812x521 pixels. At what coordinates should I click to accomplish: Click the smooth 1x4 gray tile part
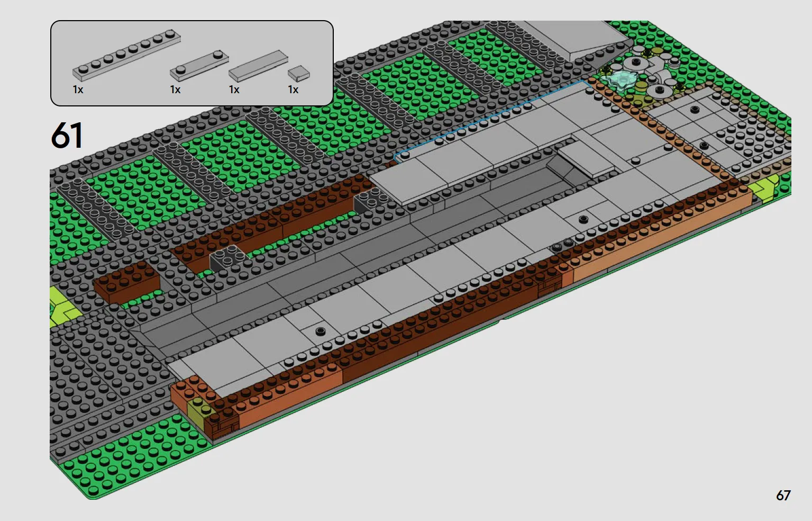pyautogui.click(x=258, y=66)
